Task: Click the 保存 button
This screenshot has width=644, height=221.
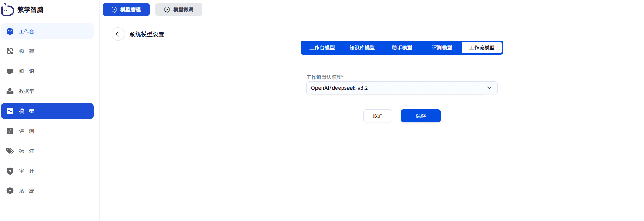Action: (x=421, y=116)
